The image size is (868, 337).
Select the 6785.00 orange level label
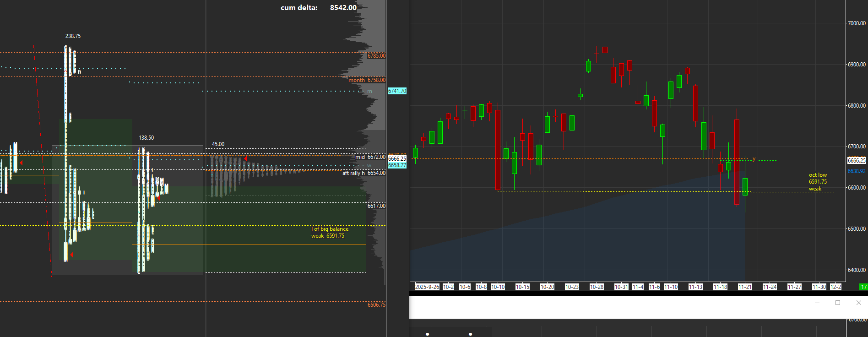point(376,56)
